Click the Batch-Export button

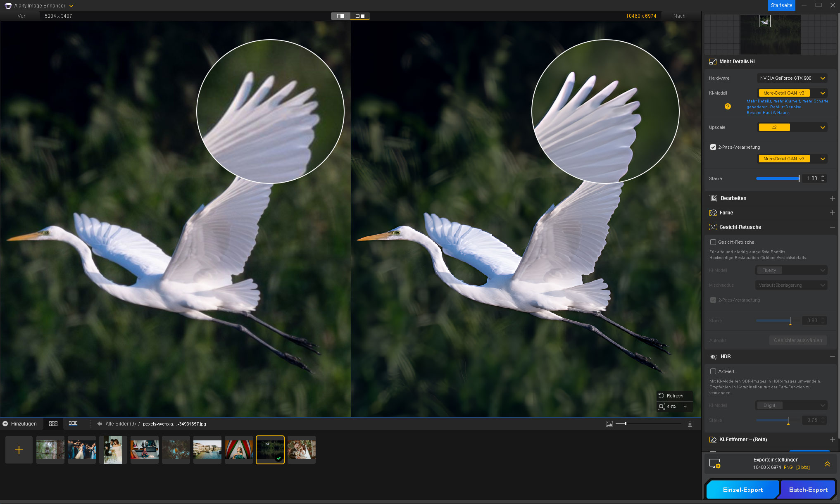click(808, 490)
